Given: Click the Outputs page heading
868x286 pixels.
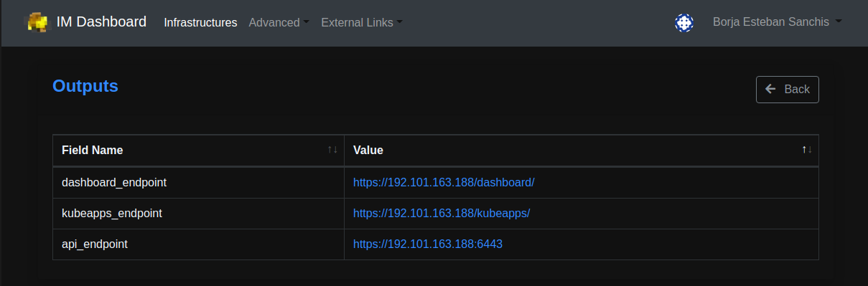Looking at the screenshot, I should (85, 86).
